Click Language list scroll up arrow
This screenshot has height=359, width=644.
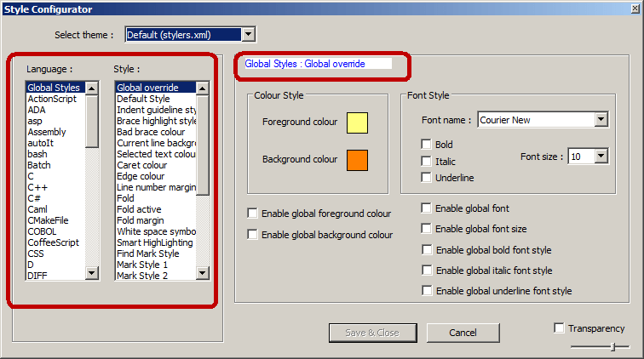coord(92,88)
